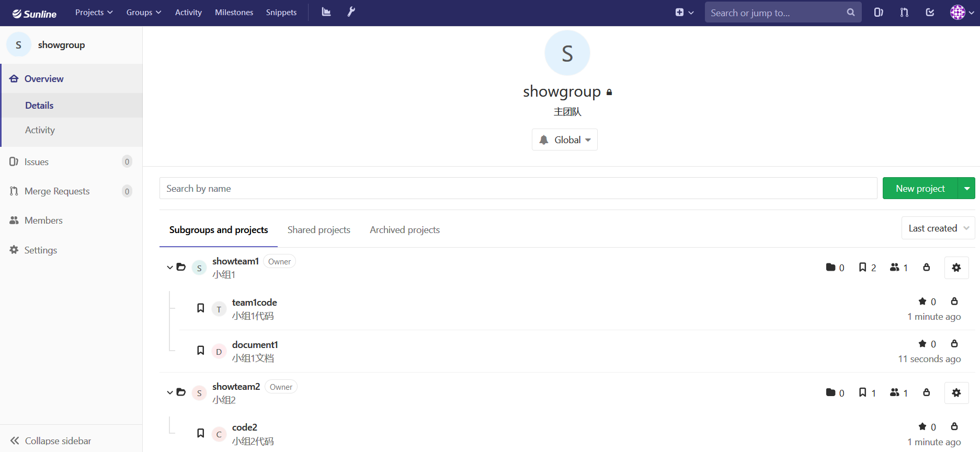Collapse the sidebar

51,441
